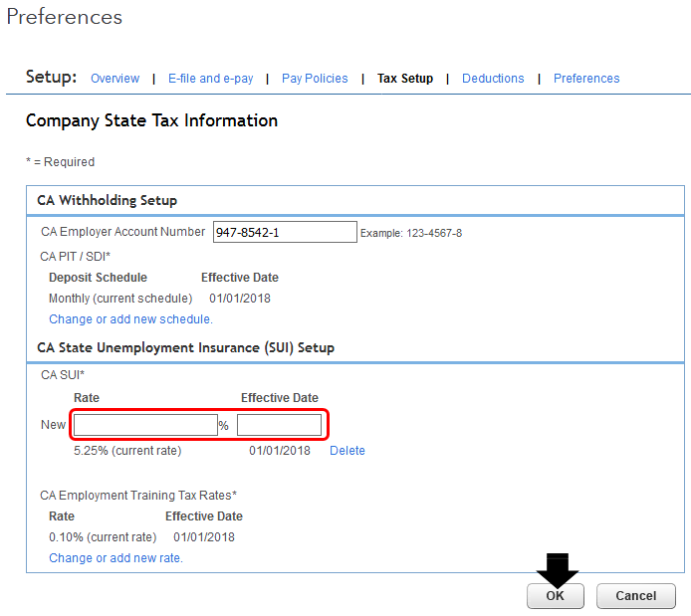The height and width of the screenshot is (616, 691).
Task: Click the SUI Effective Date input field
Action: click(279, 425)
